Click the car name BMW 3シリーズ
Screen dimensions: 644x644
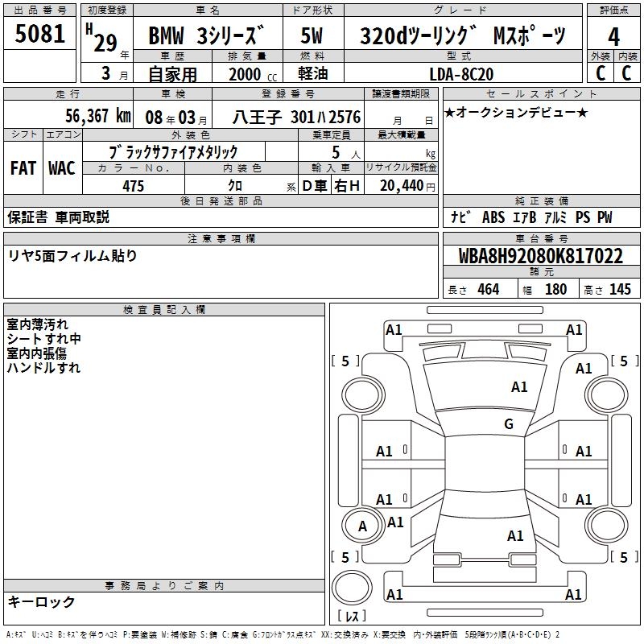coord(206,35)
